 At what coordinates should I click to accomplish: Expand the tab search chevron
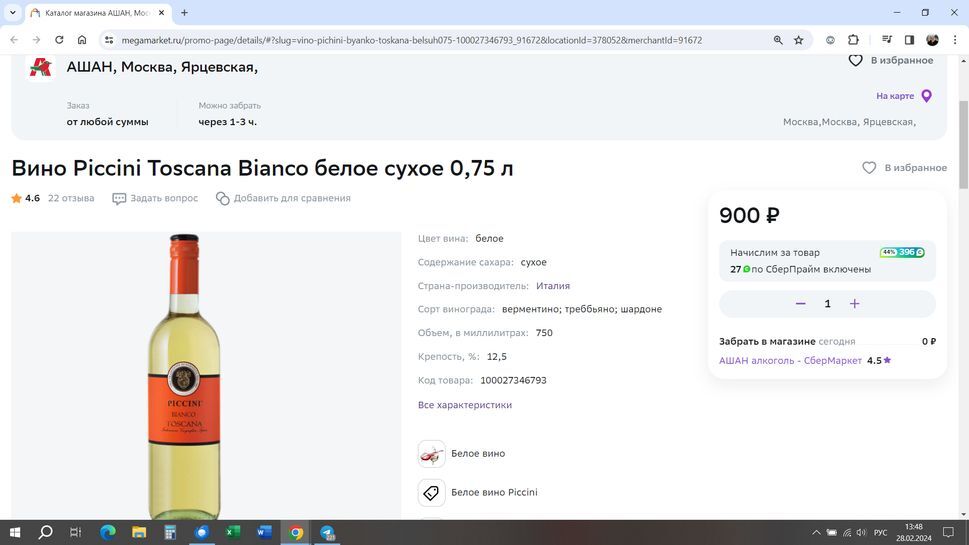tap(12, 12)
